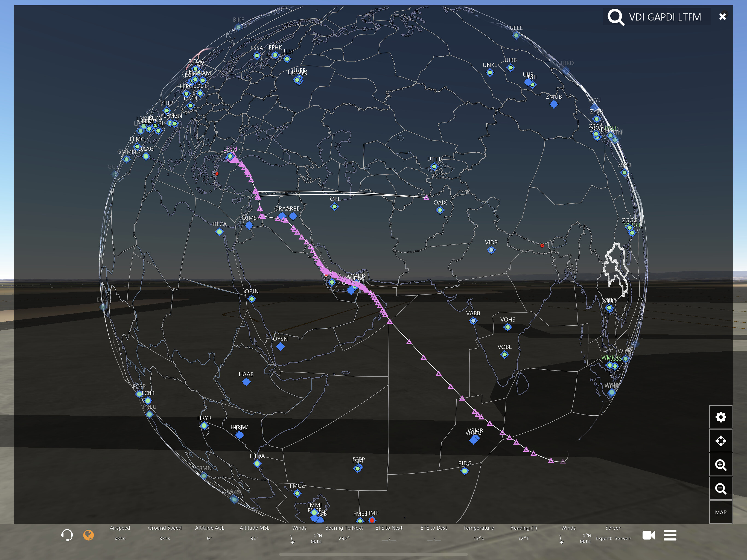This screenshot has width=747, height=560.
Task: Open the ATC headset icon
Action: click(67, 535)
